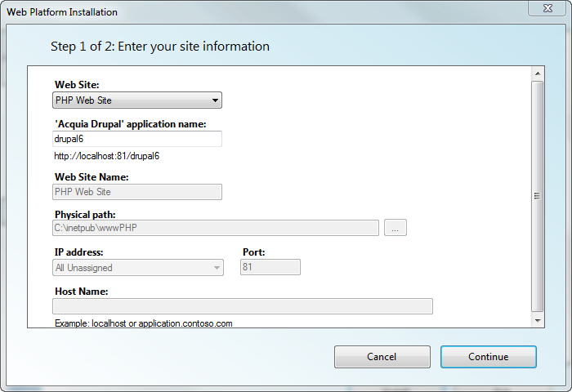Click the vertical scrollbar thumb
This screenshot has width=572, height=392.
coord(538,197)
